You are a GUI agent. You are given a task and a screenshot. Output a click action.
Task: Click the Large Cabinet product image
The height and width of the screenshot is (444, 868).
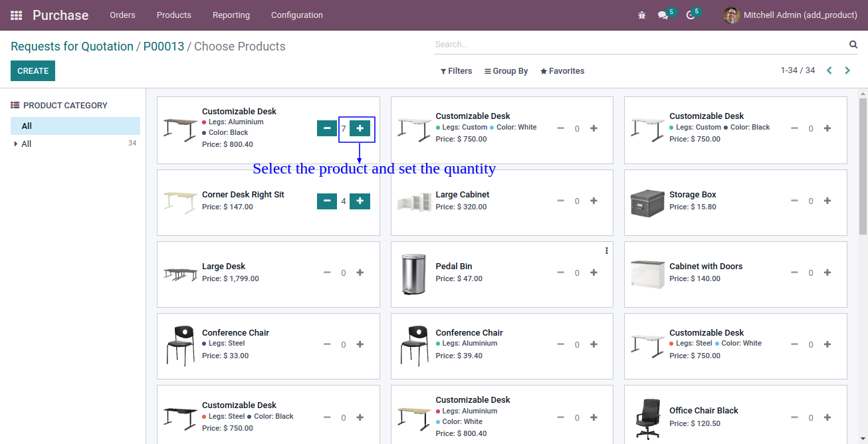click(x=414, y=203)
